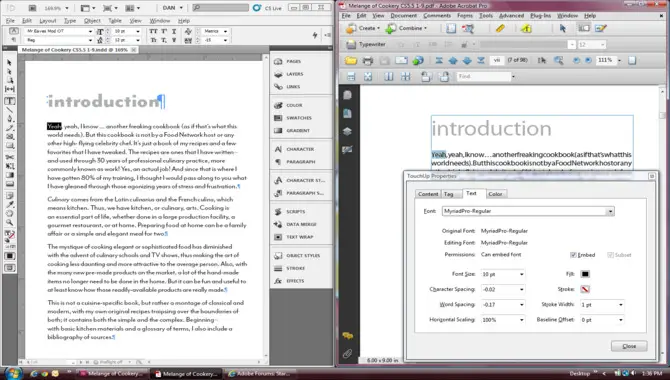Open the Tag tab in TouchUp Properties
Screen dimensions: 670x380
coord(448,194)
